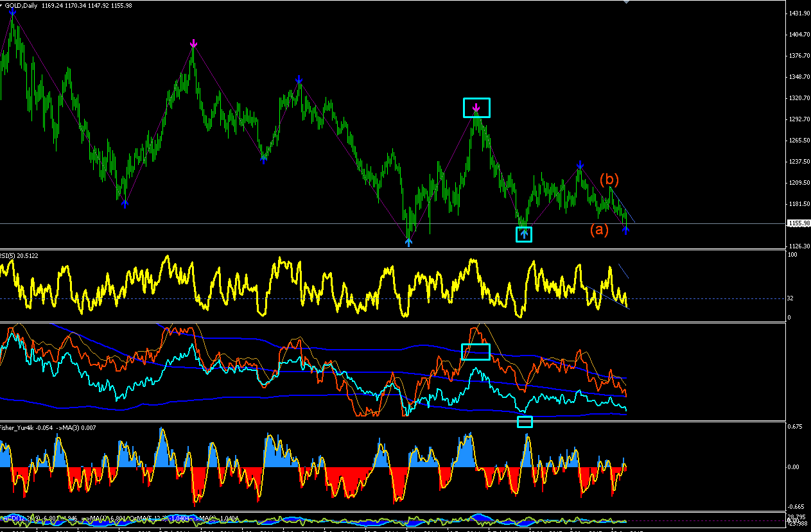Screen dimensions: 811x532
Task: Select the gray chart shift triangle at top
Action: (x=627, y=2)
